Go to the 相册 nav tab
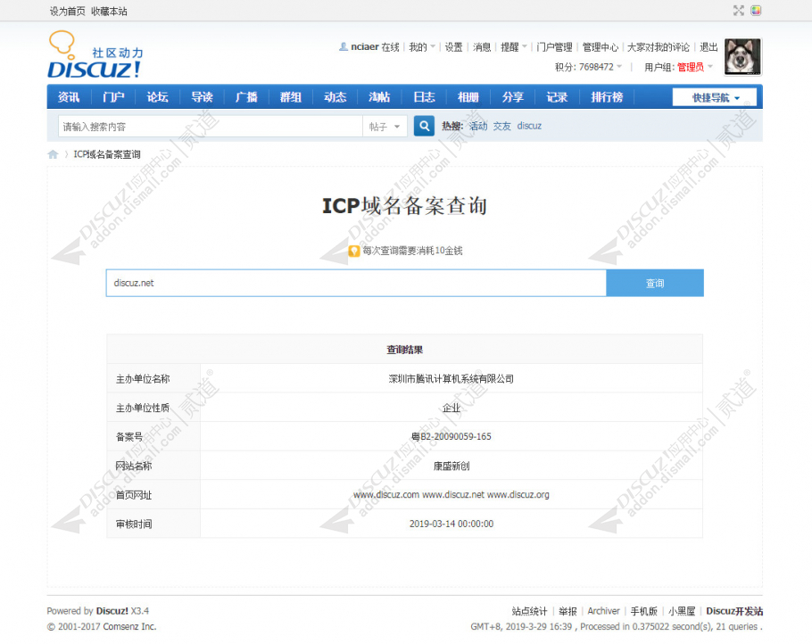812x644 pixels. 468,97
